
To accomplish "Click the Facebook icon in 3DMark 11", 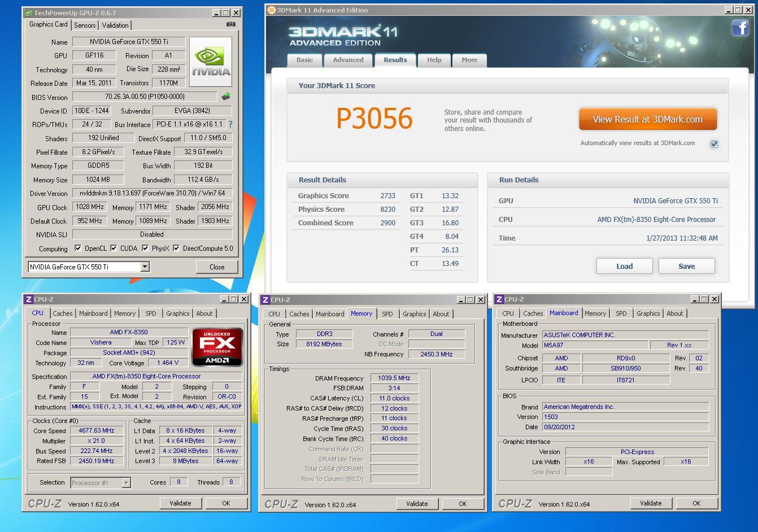I will coord(740,27).
